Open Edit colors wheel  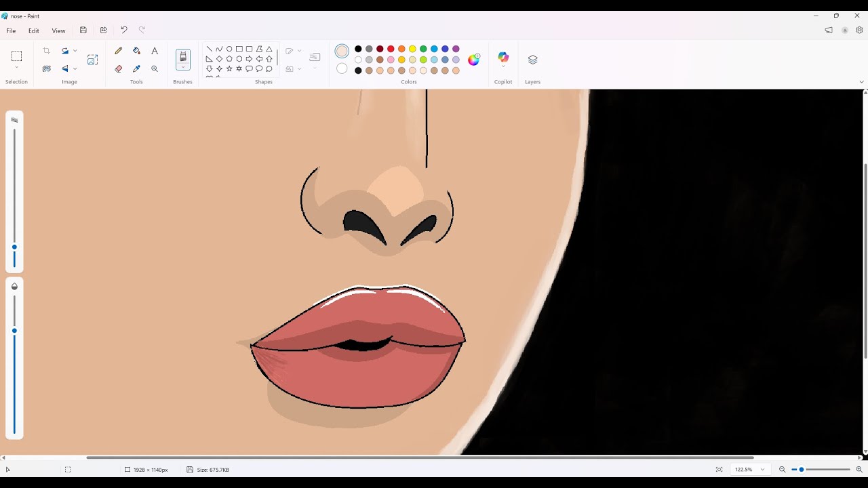coord(474,60)
